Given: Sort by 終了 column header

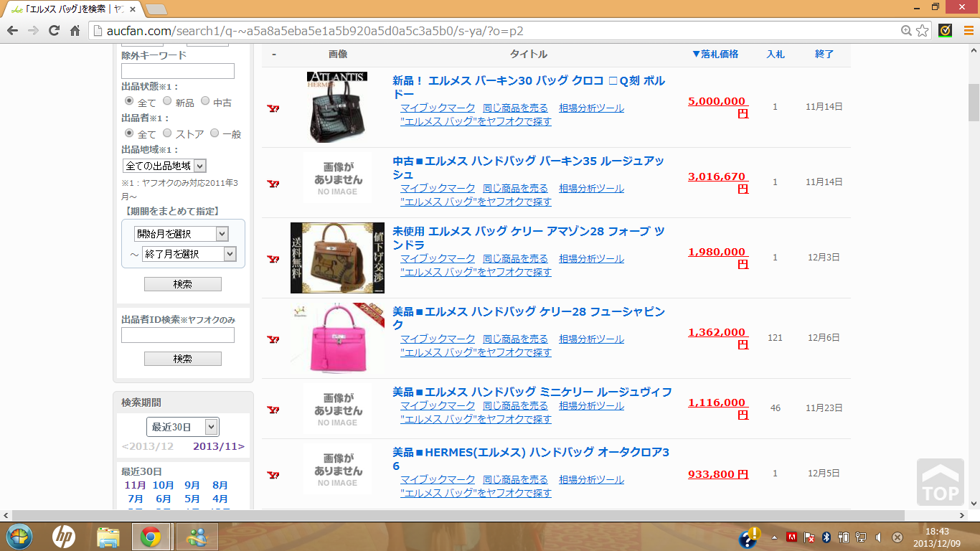Looking at the screenshot, I should click(824, 55).
